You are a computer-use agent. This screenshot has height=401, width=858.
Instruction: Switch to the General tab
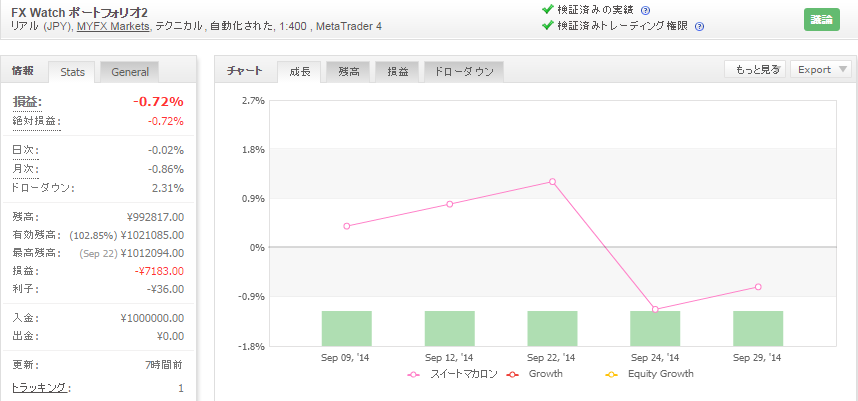tap(130, 72)
